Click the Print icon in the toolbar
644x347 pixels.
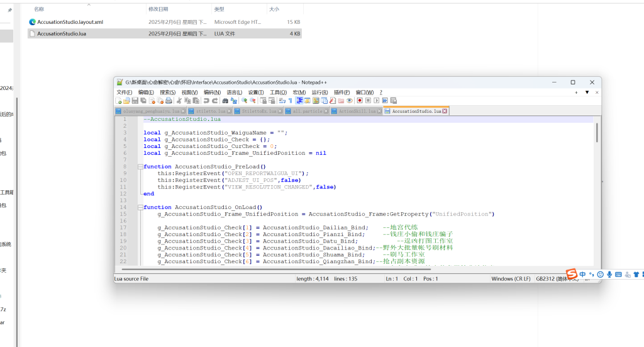pos(169,100)
